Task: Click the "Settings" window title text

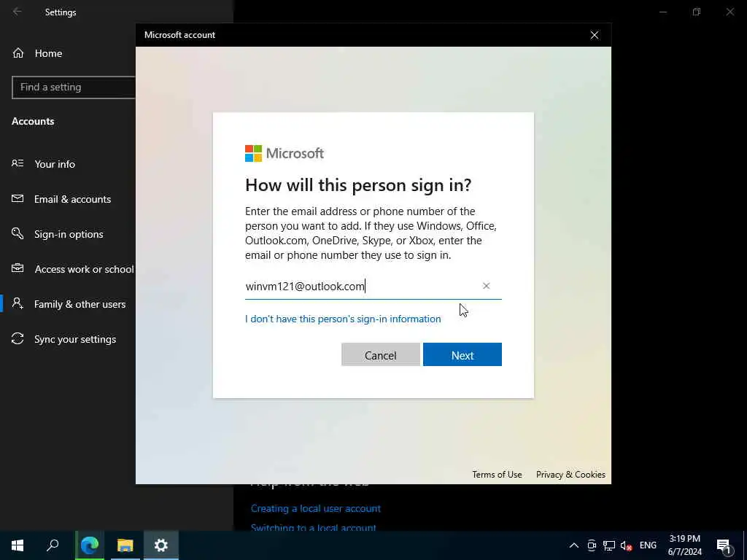Action: (x=61, y=12)
